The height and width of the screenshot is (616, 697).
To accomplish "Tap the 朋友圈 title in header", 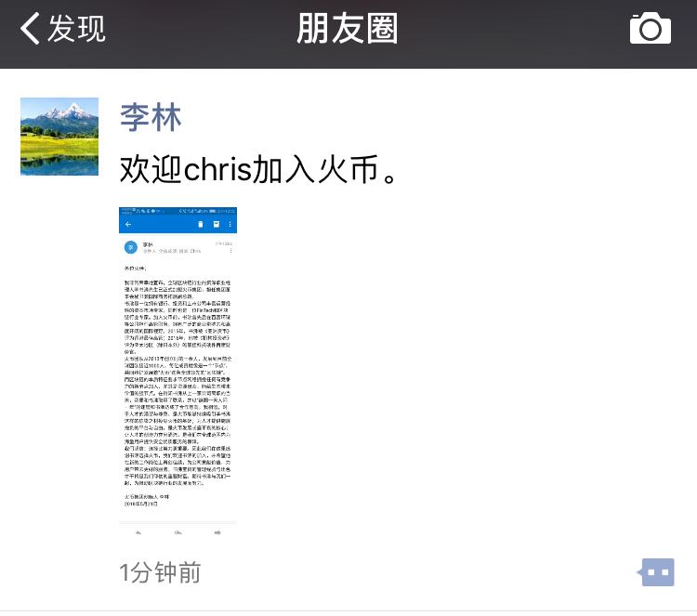I will 348,29.
